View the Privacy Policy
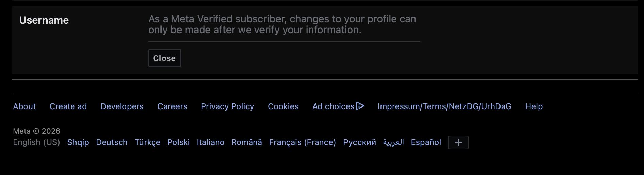Image resolution: width=644 pixels, height=175 pixels. pyautogui.click(x=227, y=106)
